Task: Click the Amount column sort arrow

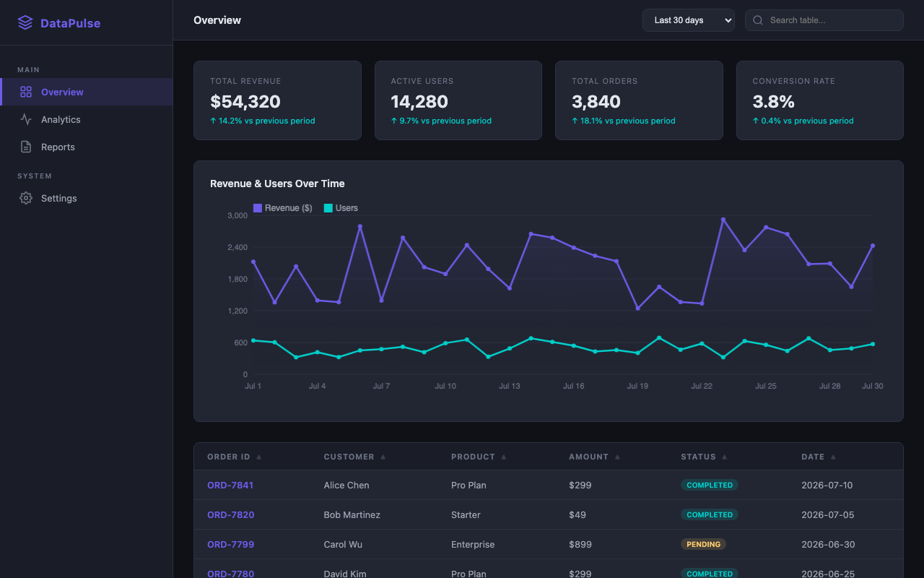Action: (x=617, y=457)
